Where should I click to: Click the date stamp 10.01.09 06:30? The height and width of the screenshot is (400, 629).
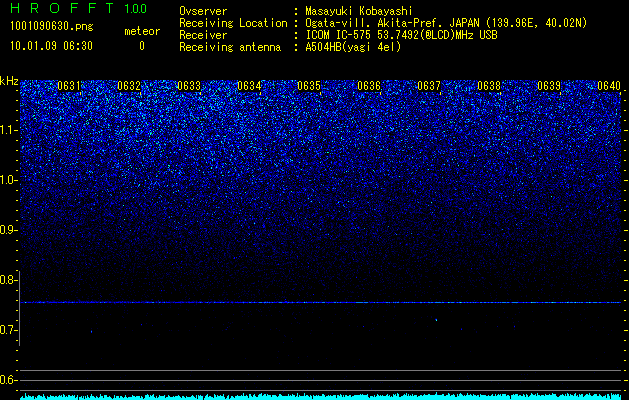51,46
